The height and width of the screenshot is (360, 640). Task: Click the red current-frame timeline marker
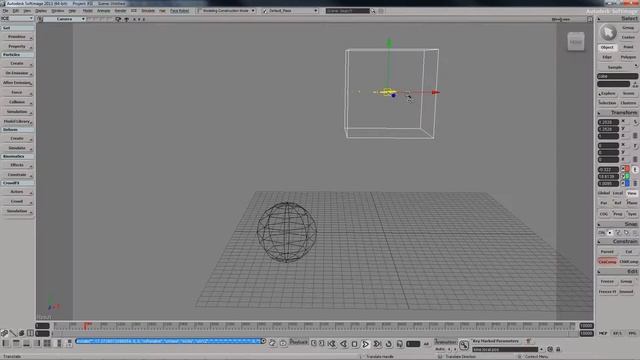point(86,326)
